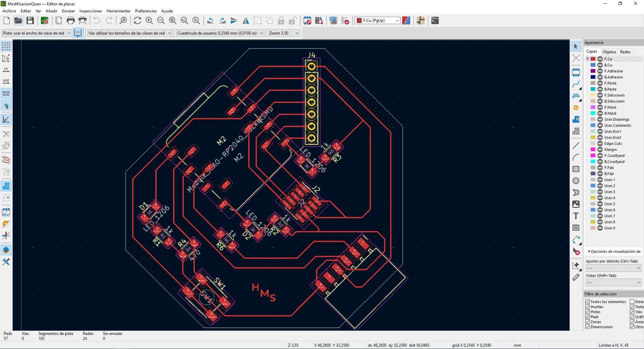Toggle visibility of B.Cu layer
This screenshot has height=349, width=644.
[x=600, y=65]
